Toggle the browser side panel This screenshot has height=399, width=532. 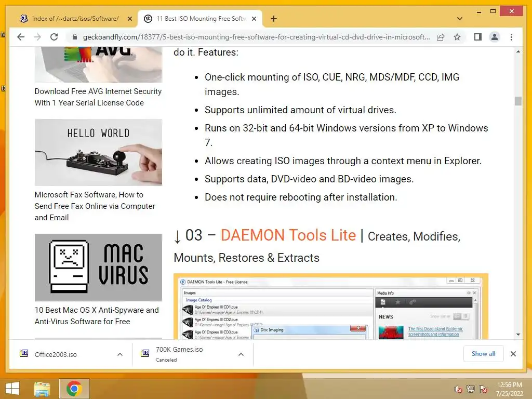(x=478, y=37)
